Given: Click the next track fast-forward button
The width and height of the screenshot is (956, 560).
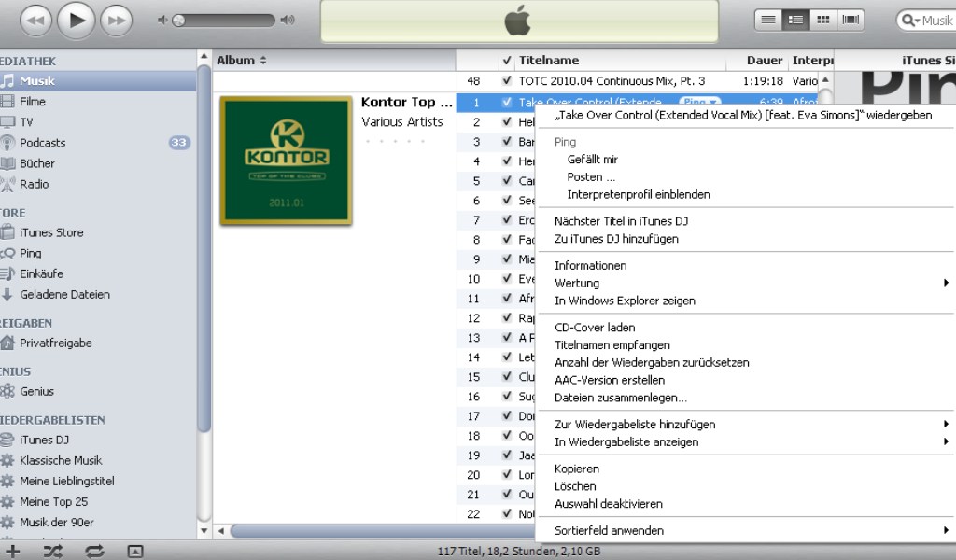Looking at the screenshot, I should pos(116,21).
